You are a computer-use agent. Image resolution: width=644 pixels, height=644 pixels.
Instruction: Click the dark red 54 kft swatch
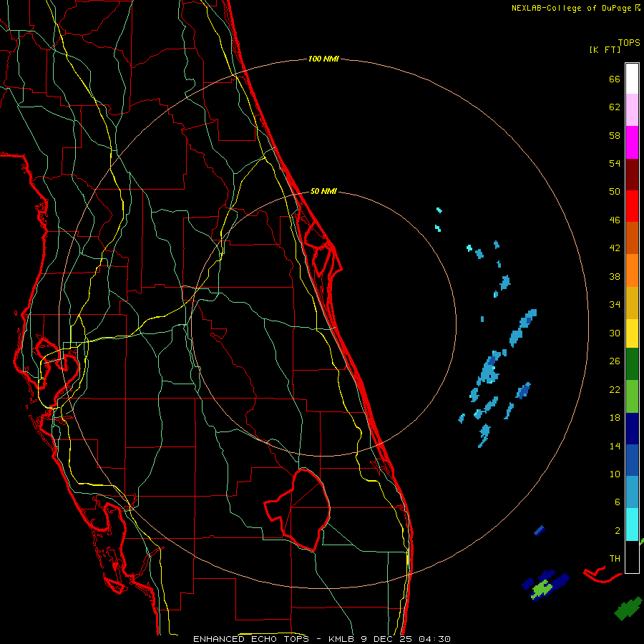pos(632,175)
